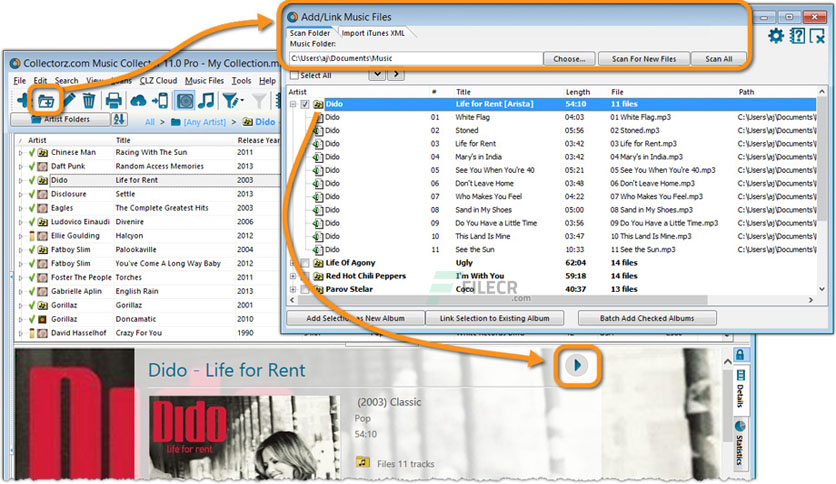Collapse the Dido album tree node
The width and height of the screenshot is (836, 484).
(x=293, y=104)
